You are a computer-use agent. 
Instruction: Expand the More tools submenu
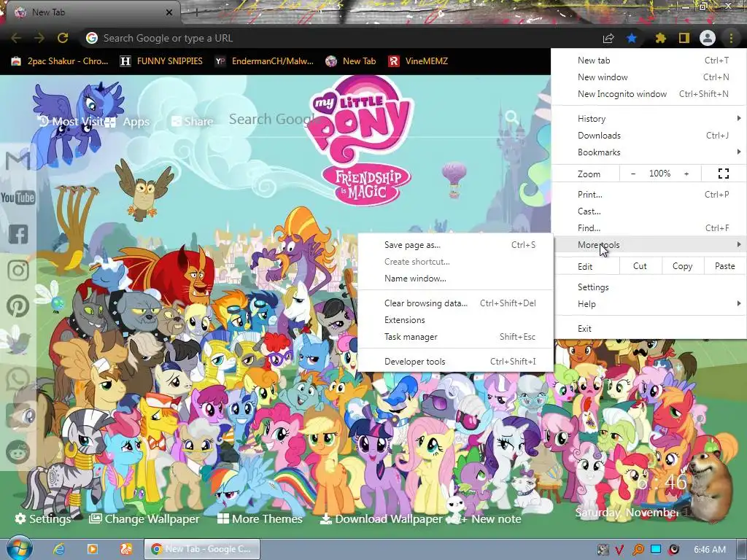click(x=648, y=245)
